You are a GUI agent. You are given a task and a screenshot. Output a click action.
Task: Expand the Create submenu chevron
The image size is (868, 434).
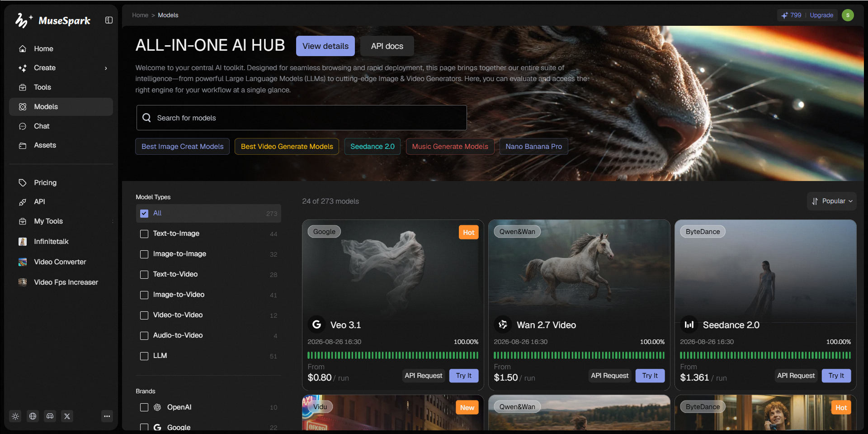tap(106, 68)
